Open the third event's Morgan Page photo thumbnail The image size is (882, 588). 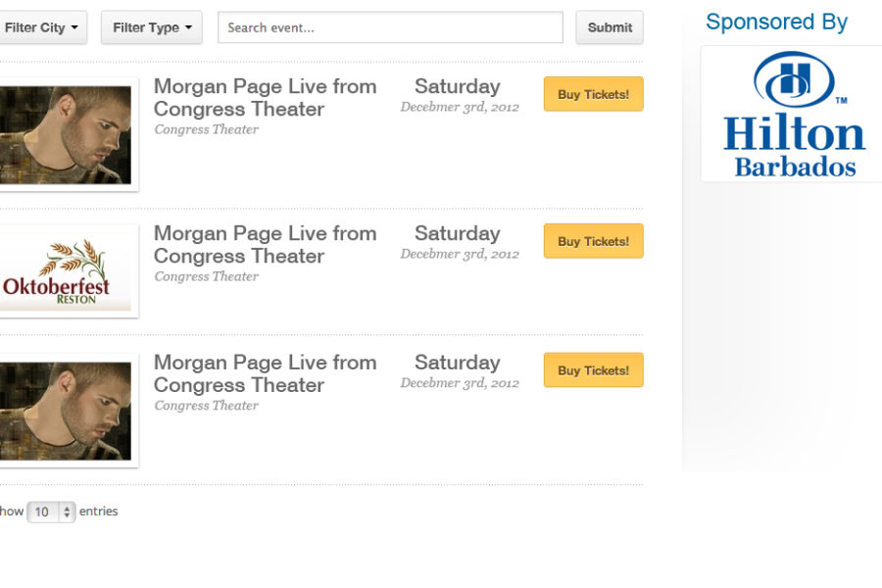[x=66, y=411]
